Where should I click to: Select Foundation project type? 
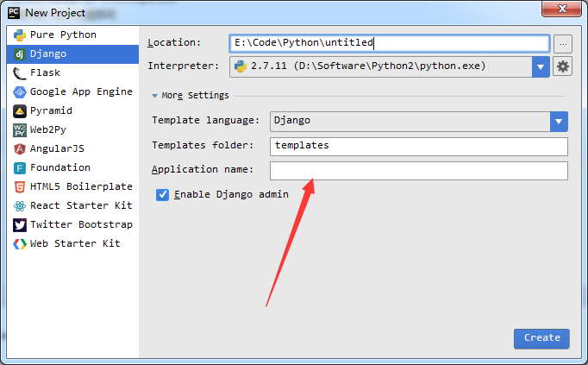tap(72, 167)
